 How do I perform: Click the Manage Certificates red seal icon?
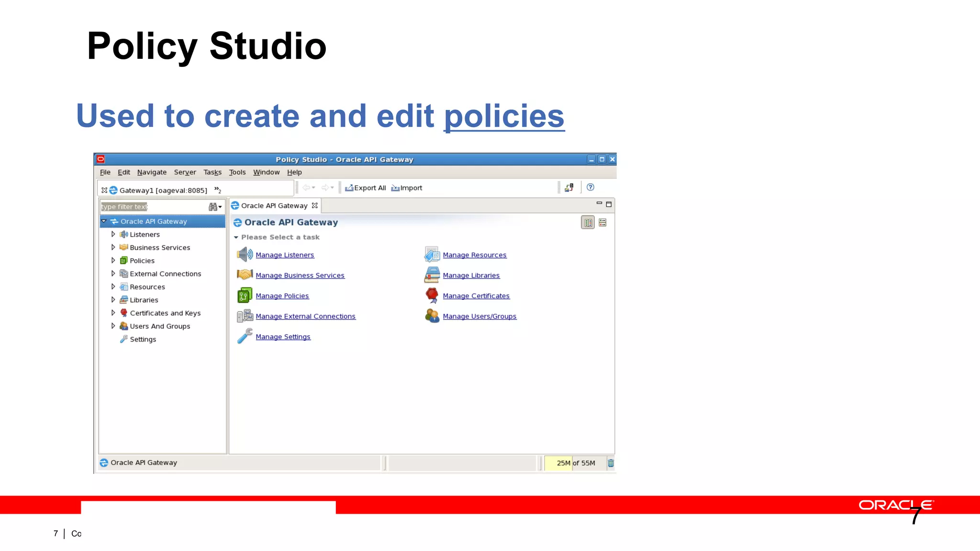click(x=432, y=295)
